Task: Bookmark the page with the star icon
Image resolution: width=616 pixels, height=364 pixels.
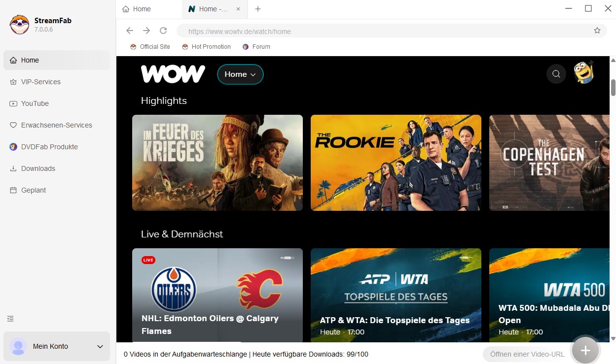Action: coord(597,31)
